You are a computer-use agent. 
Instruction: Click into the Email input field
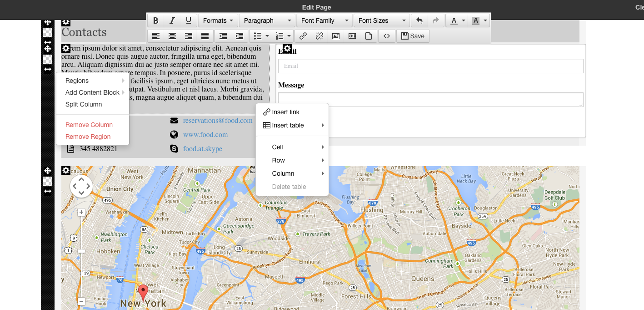[430, 66]
